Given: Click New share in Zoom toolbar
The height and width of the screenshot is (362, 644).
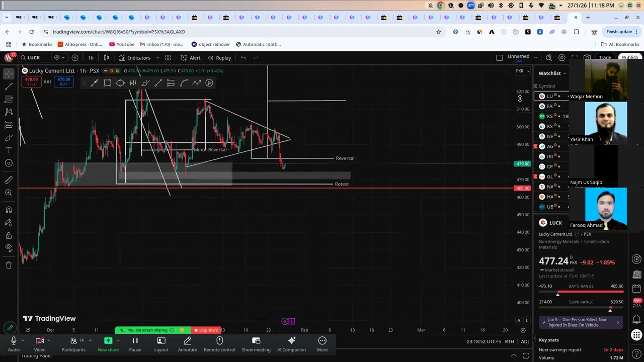Looking at the screenshot, I should [x=108, y=344].
